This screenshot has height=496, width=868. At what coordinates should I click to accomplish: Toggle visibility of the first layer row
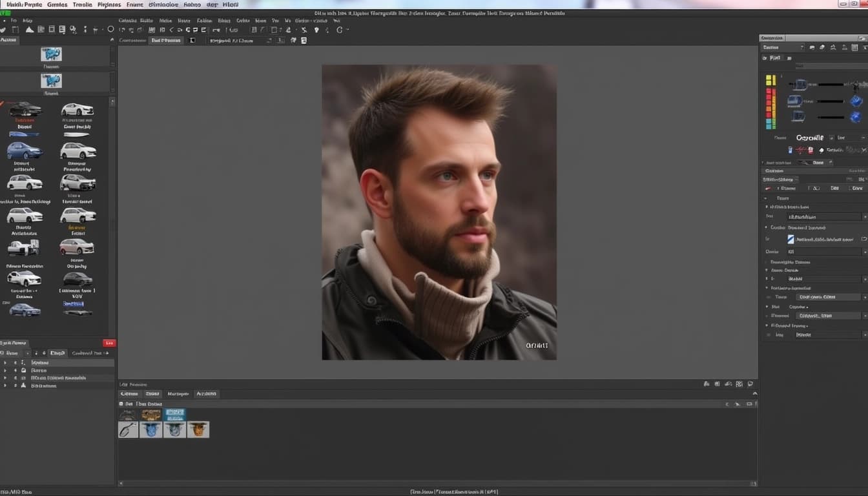[15, 363]
